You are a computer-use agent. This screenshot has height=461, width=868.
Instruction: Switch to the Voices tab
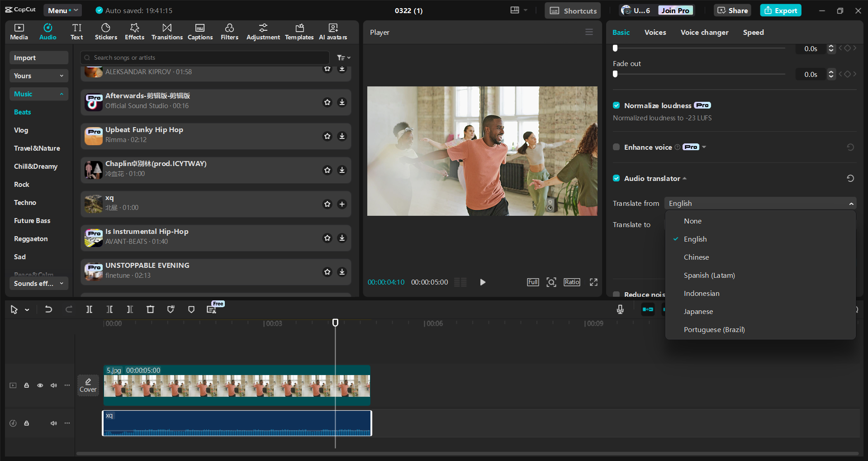pyautogui.click(x=655, y=32)
